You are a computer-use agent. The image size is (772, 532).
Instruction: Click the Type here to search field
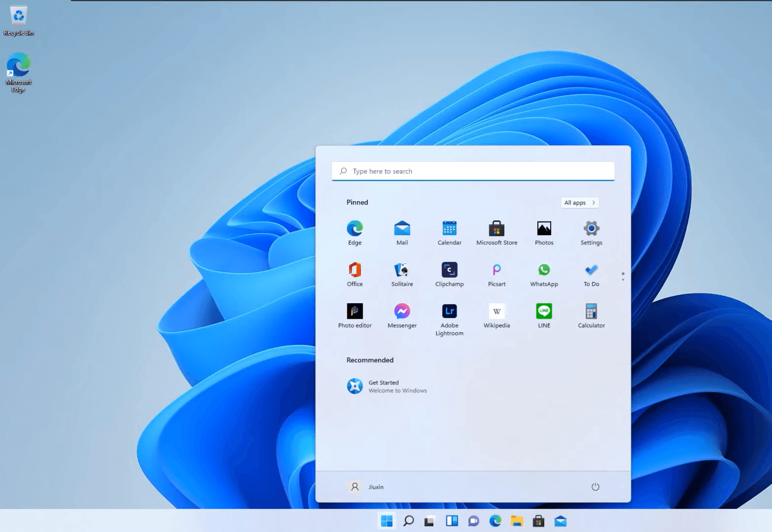click(x=473, y=171)
